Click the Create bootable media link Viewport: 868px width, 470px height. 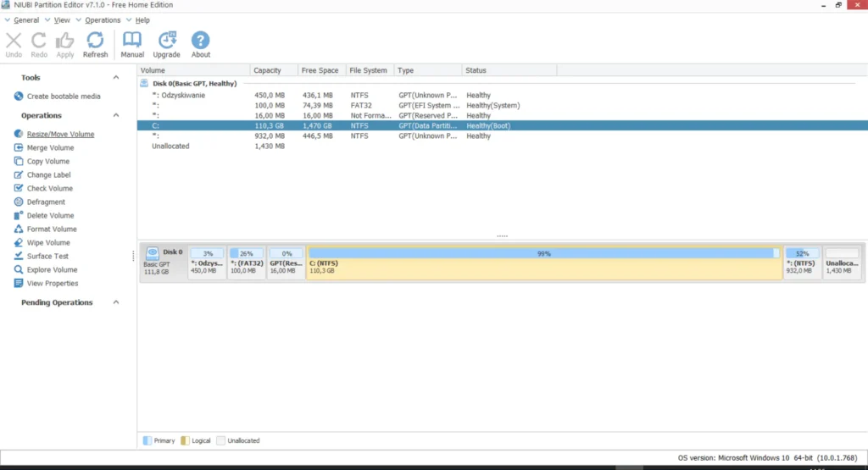pyautogui.click(x=64, y=97)
